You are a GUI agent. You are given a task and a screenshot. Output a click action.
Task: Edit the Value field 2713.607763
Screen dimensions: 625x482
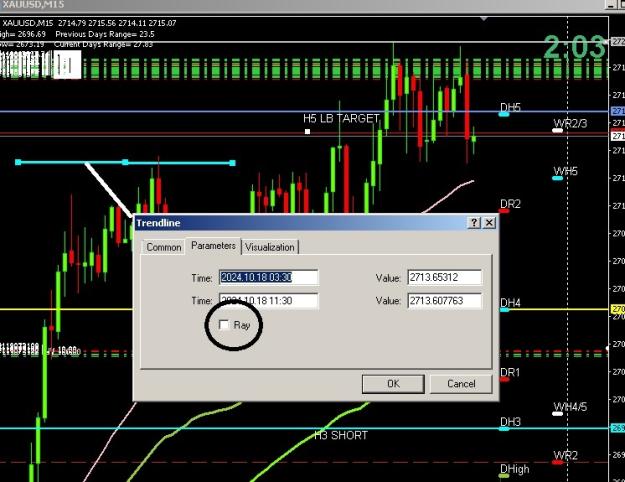(444, 301)
